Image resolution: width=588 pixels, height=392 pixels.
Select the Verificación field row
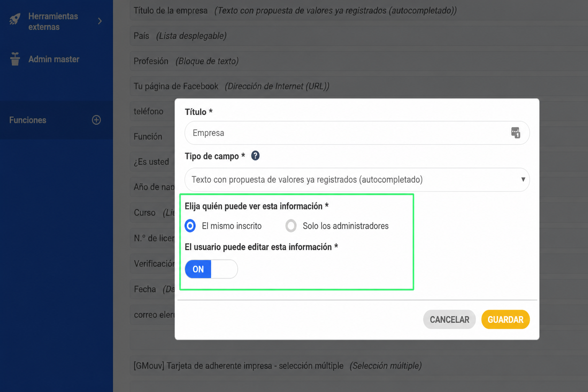tap(152, 264)
